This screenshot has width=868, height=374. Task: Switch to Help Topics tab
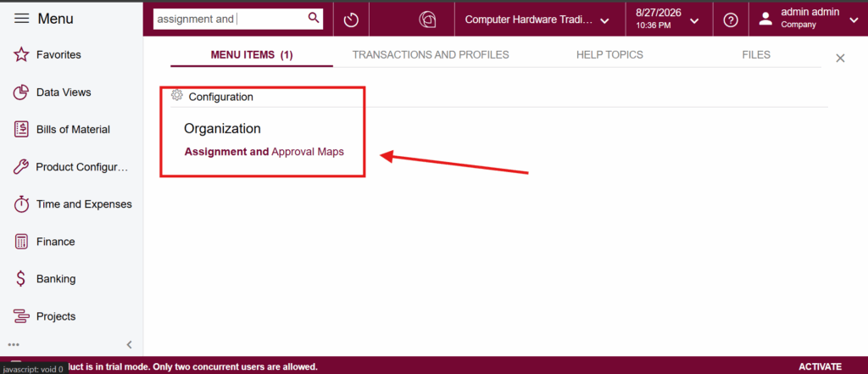click(x=609, y=55)
